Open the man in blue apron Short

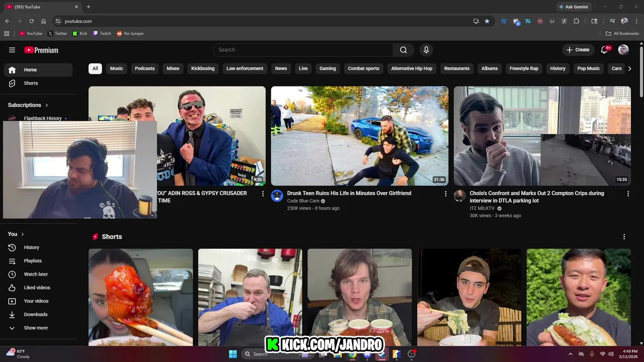click(250, 297)
